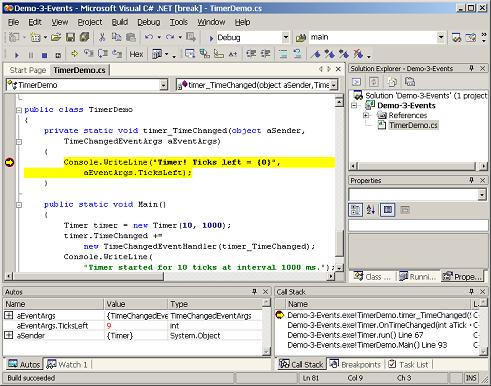Toggle Categorized view in Properties panel
This screenshot has height=386, width=491.
(356, 210)
